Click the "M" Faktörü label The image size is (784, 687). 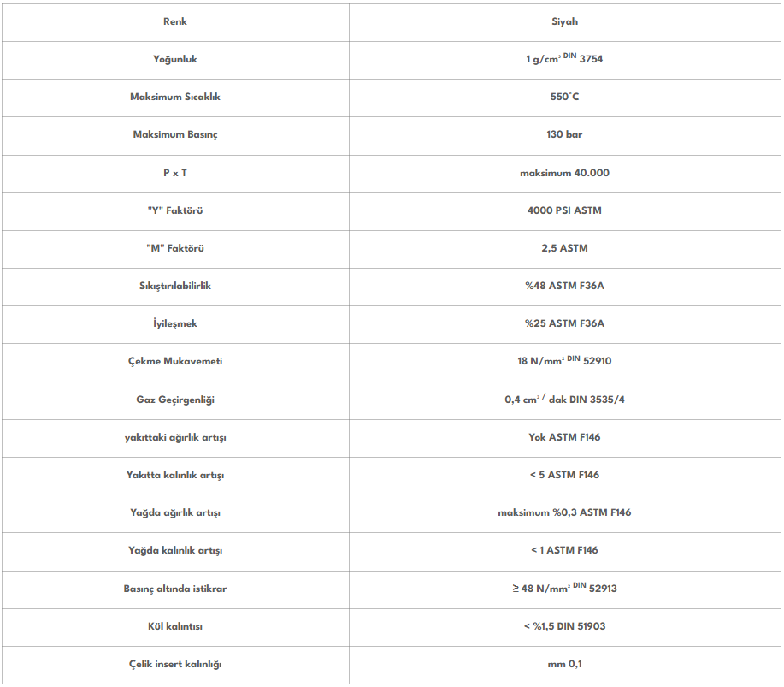click(x=175, y=248)
